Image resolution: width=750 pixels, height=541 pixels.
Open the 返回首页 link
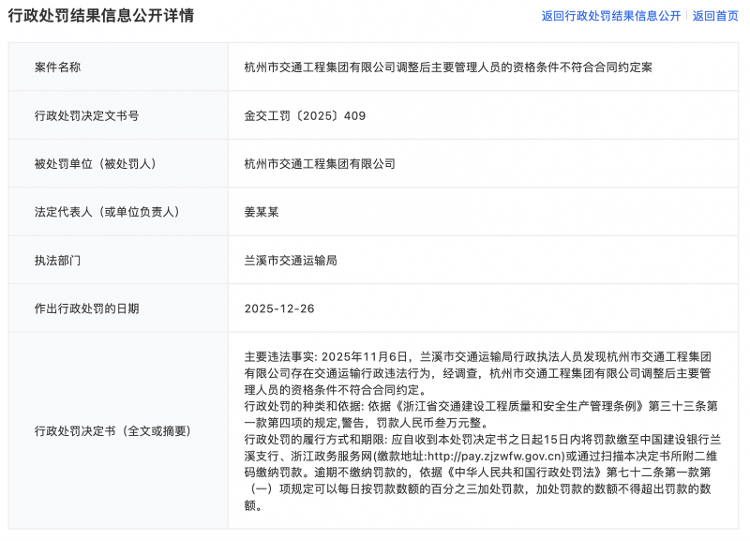(x=715, y=16)
